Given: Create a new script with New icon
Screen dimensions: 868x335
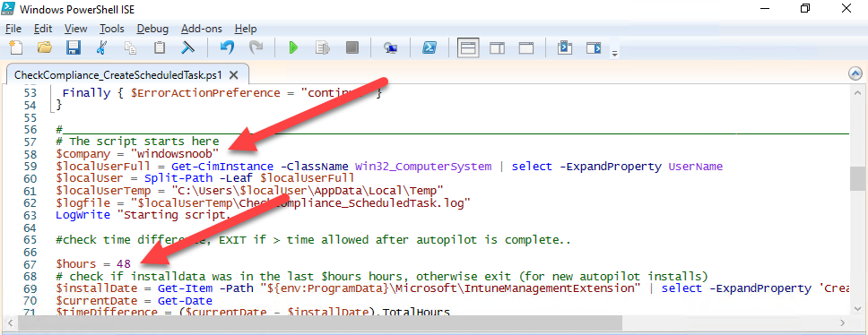Looking at the screenshot, I should point(15,48).
